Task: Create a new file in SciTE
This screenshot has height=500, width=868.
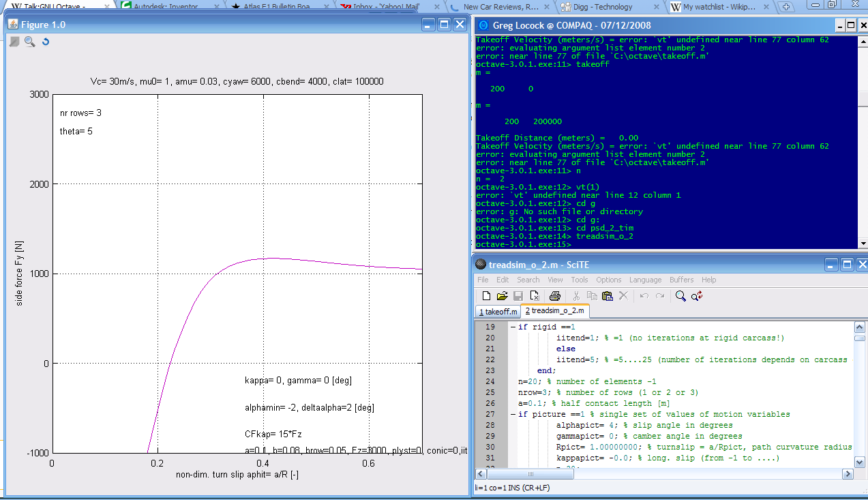Action: [x=486, y=296]
